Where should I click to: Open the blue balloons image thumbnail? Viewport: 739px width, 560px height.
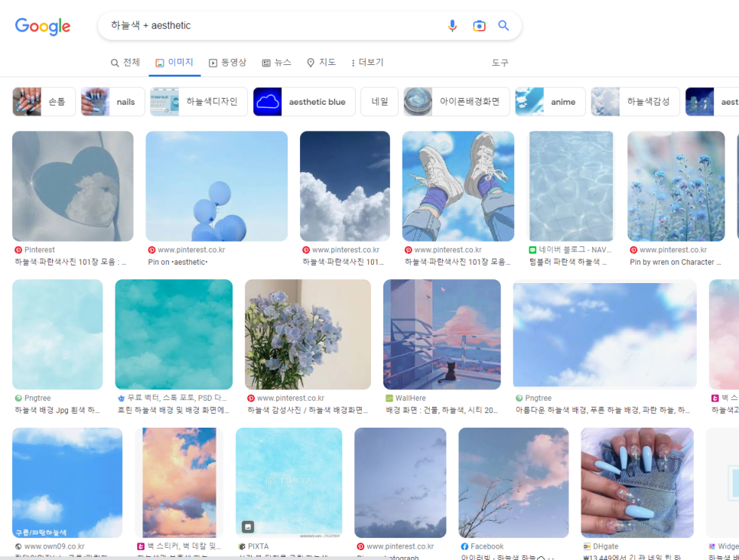point(216,186)
